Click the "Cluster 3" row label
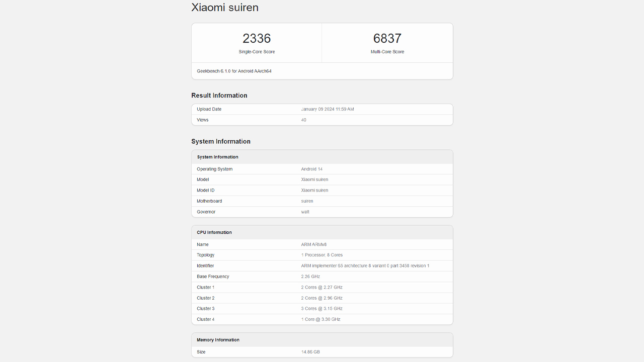 pyautogui.click(x=206, y=309)
